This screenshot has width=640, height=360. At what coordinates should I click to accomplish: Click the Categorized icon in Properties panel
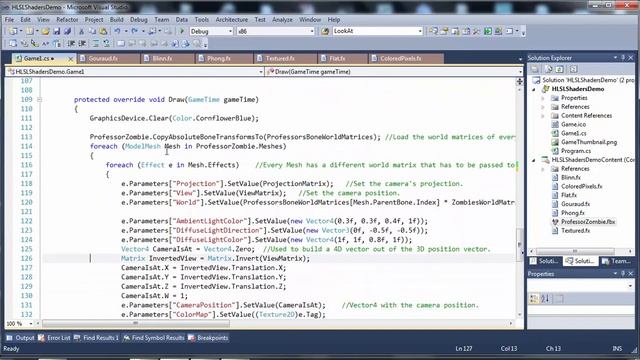(534, 299)
